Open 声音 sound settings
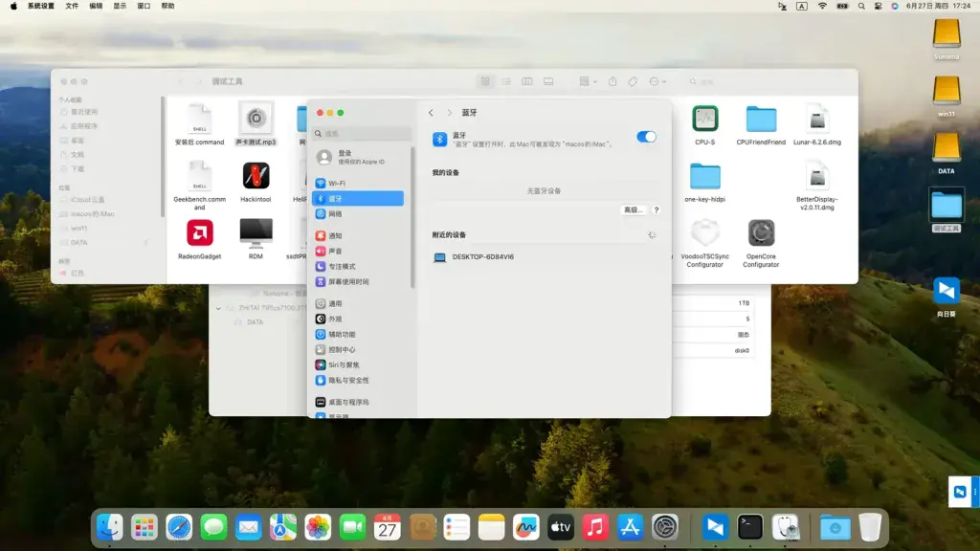Viewport: 980px width, 551px height. [358, 252]
